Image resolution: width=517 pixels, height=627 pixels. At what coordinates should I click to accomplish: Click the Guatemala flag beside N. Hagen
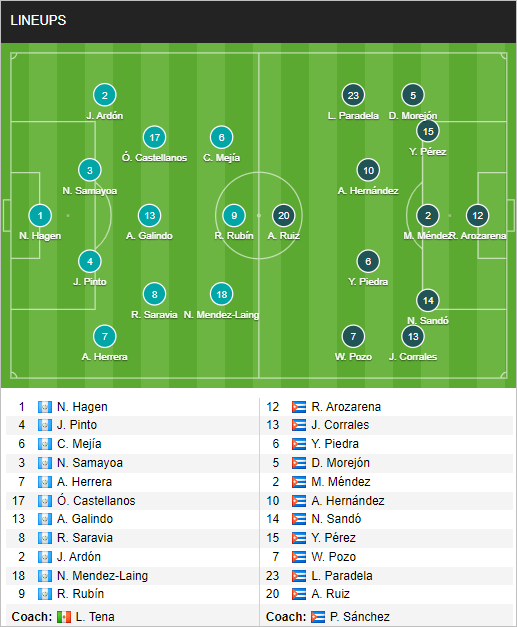coord(45,407)
